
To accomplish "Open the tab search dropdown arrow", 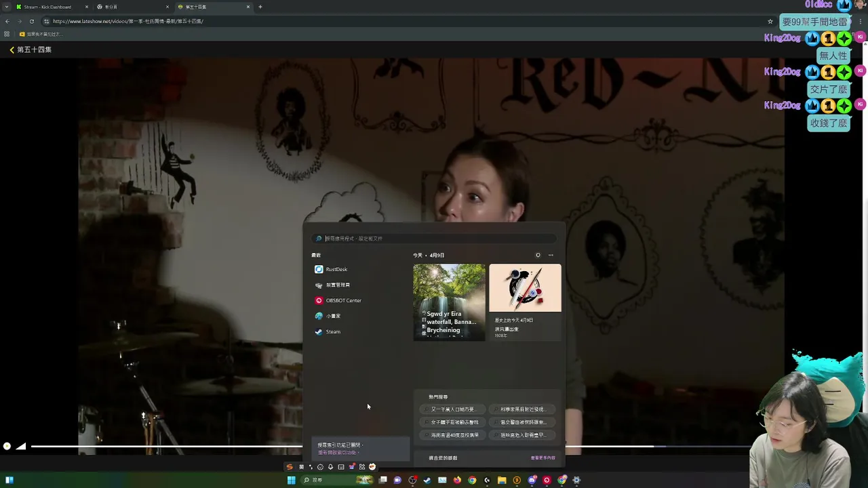I will tap(6, 7).
